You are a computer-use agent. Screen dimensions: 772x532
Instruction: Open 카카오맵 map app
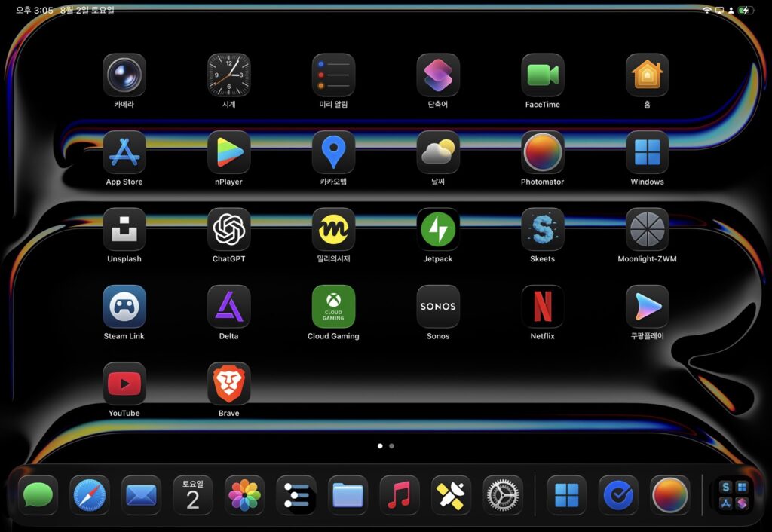333,152
